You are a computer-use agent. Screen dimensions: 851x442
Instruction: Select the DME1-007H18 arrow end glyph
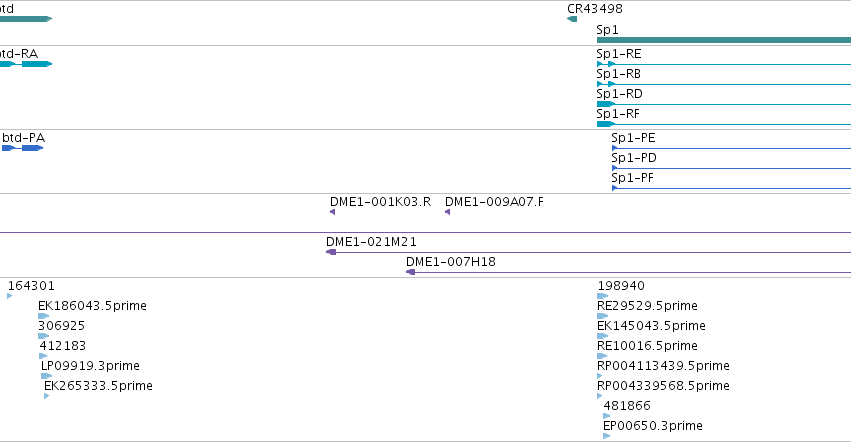(411, 272)
